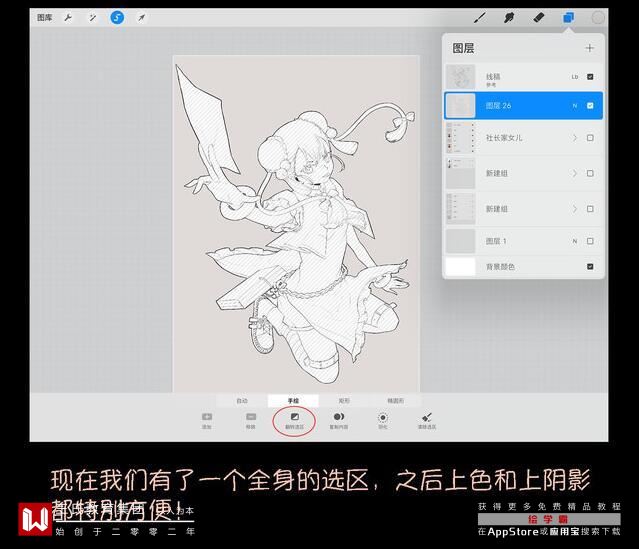Expand chevron of 新建组 below 社长家女儿

tap(575, 173)
